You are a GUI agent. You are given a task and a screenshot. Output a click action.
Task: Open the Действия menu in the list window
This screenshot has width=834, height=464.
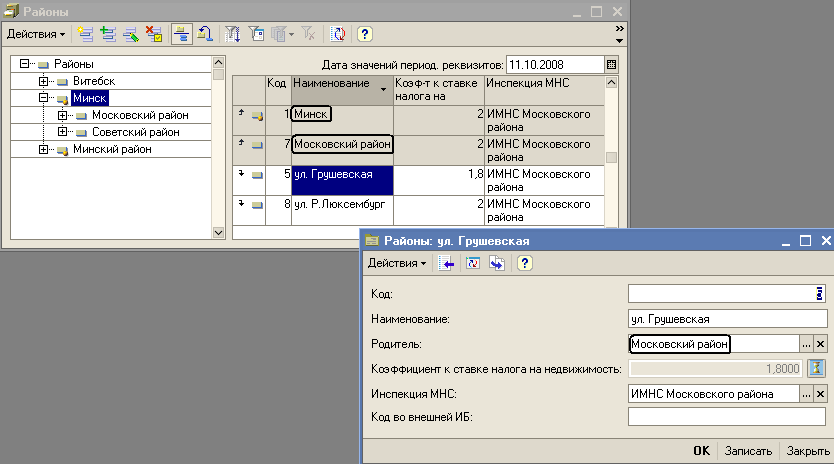pyautogui.click(x=36, y=34)
